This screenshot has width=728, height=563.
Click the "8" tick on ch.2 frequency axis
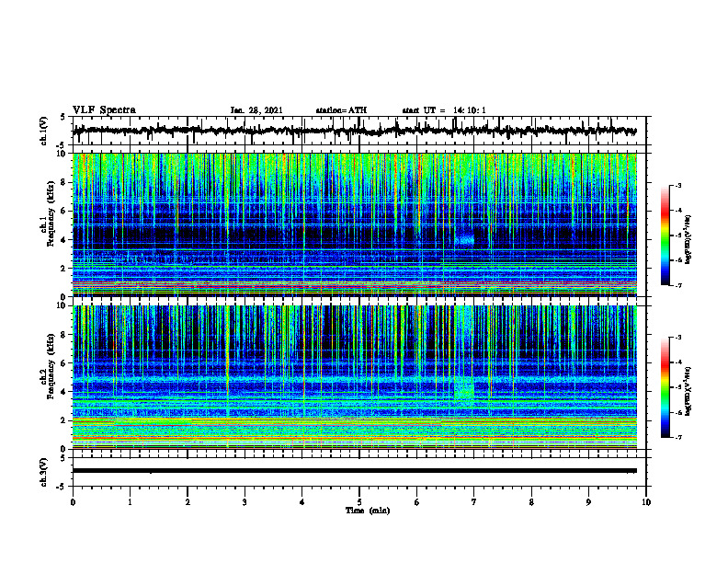[65, 335]
